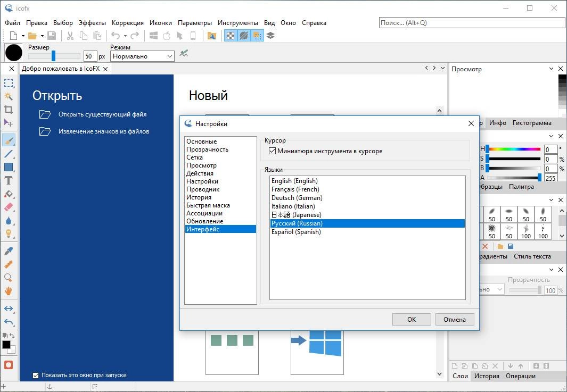Viewport: 567px width, 392px height.
Task: Click the save floppy disk icon
Action: pos(52,36)
